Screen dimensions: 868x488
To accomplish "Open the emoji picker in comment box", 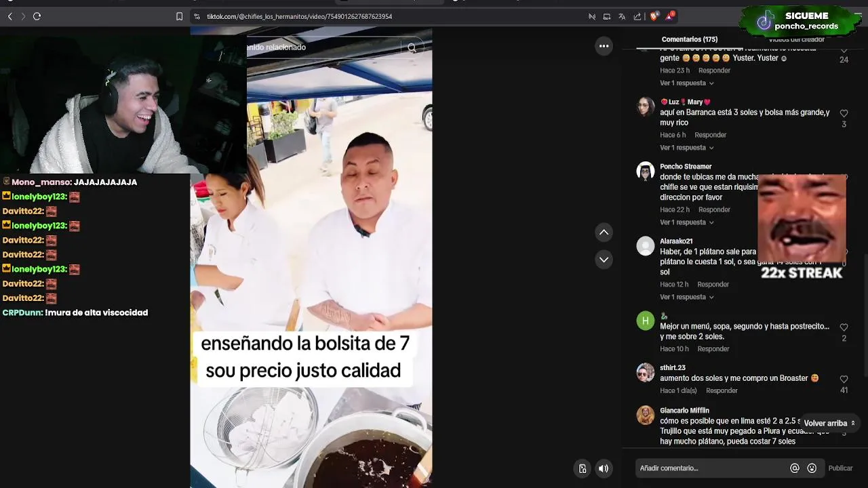I will [812, 468].
